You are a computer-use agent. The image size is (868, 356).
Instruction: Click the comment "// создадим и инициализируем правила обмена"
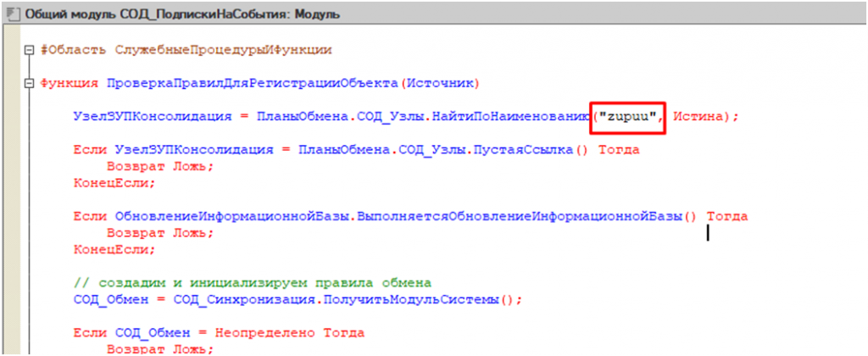[252, 283]
